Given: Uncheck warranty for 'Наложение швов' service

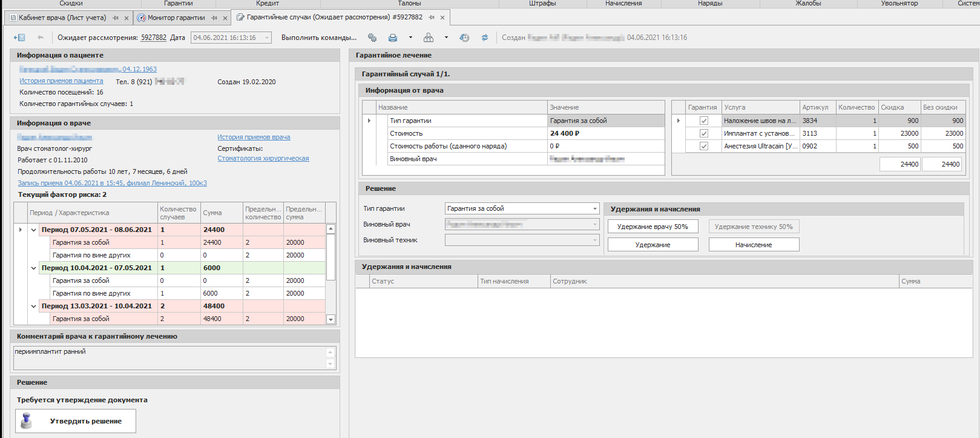Looking at the screenshot, I should coord(703,121).
